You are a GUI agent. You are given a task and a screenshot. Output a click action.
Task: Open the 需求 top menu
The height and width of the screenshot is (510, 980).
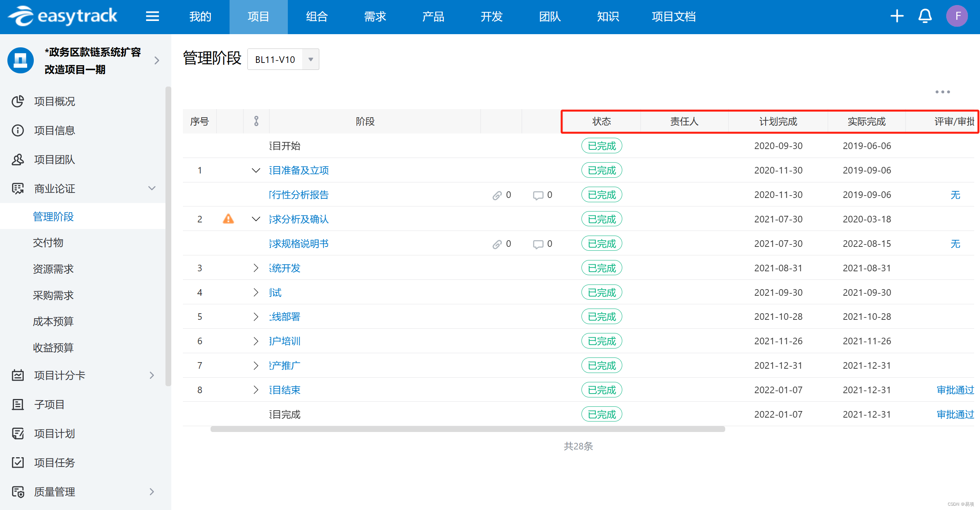(x=375, y=16)
